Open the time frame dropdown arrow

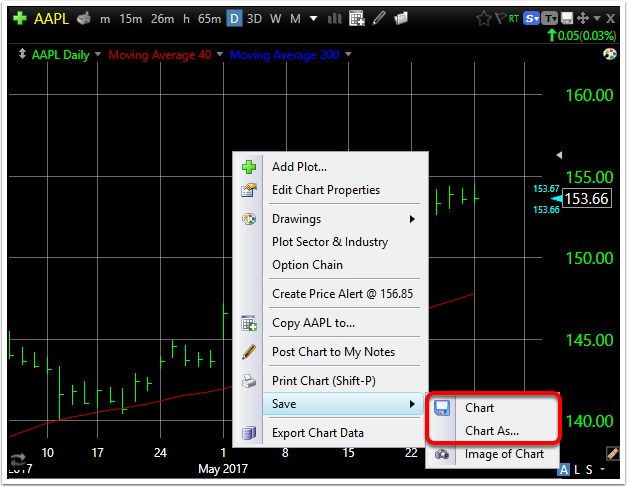pos(314,18)
